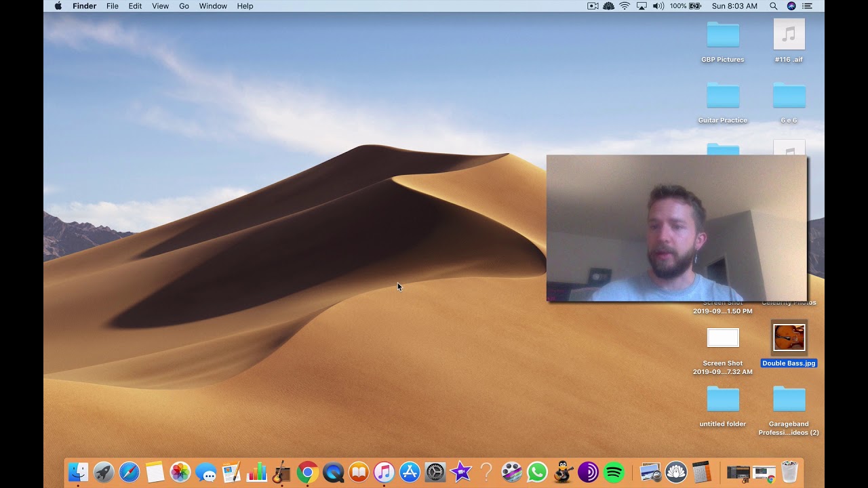The width and height of the screenshot is (868, 488).
Task: Click the battery status indicator
Action: [686, 6]
